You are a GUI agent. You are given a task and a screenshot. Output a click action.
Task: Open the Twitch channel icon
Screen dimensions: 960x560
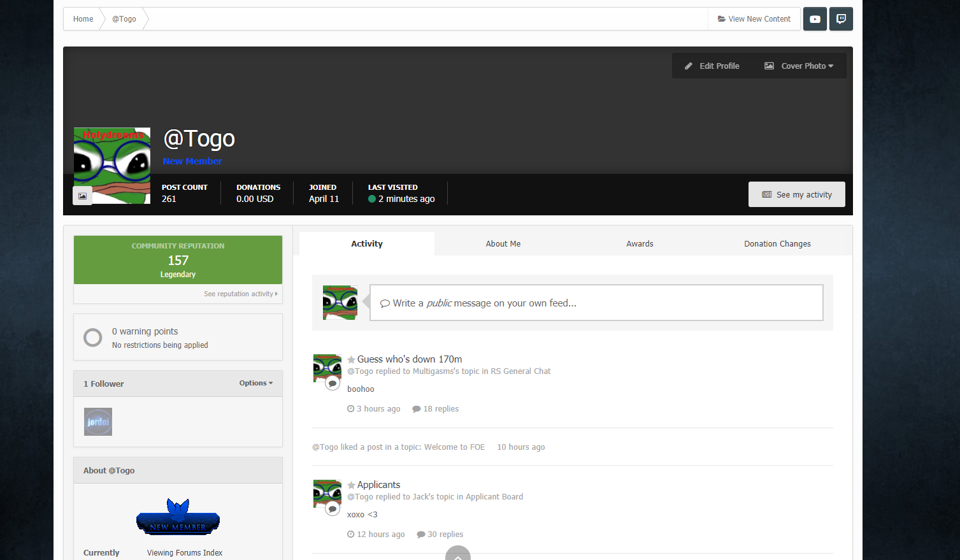pos(841,19)
